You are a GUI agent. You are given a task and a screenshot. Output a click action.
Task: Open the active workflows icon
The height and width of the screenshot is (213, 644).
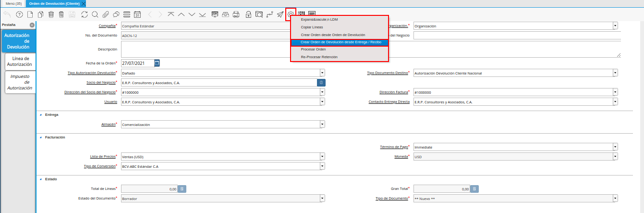[269, 14]
